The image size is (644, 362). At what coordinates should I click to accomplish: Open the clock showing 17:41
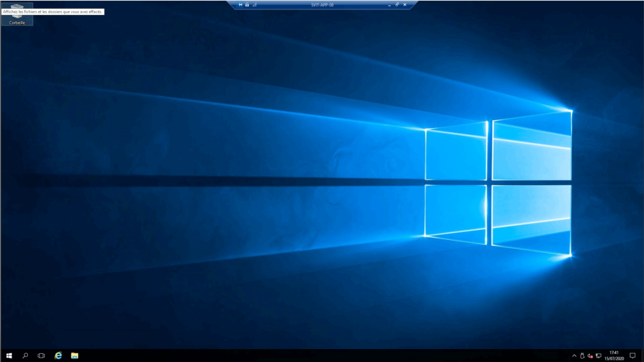[614, 355]
